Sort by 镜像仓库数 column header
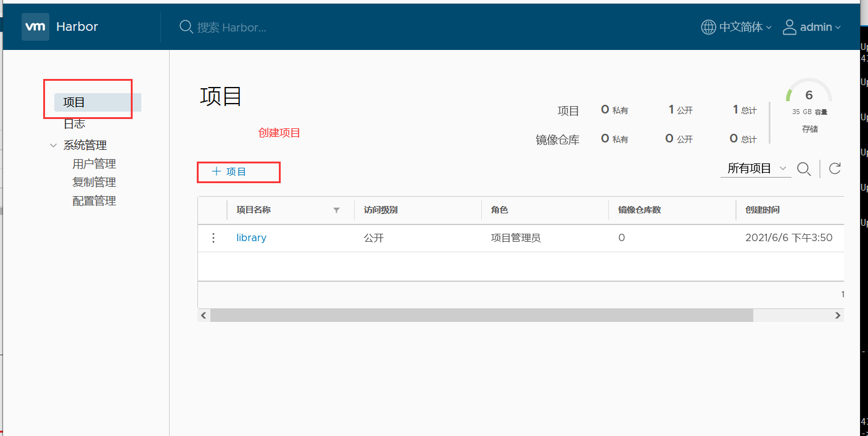The image size is (868, 436). 640,210
